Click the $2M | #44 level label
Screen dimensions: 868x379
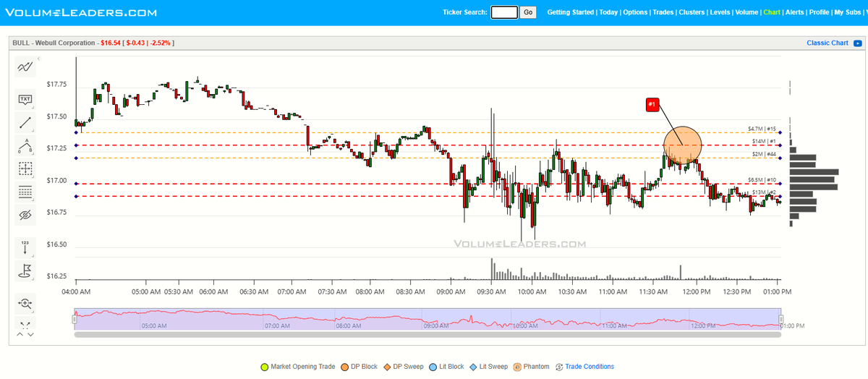coord(764,154)
